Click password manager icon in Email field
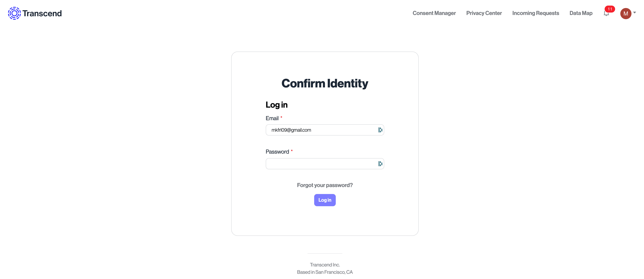644x279 pixels. coord(380,130)
